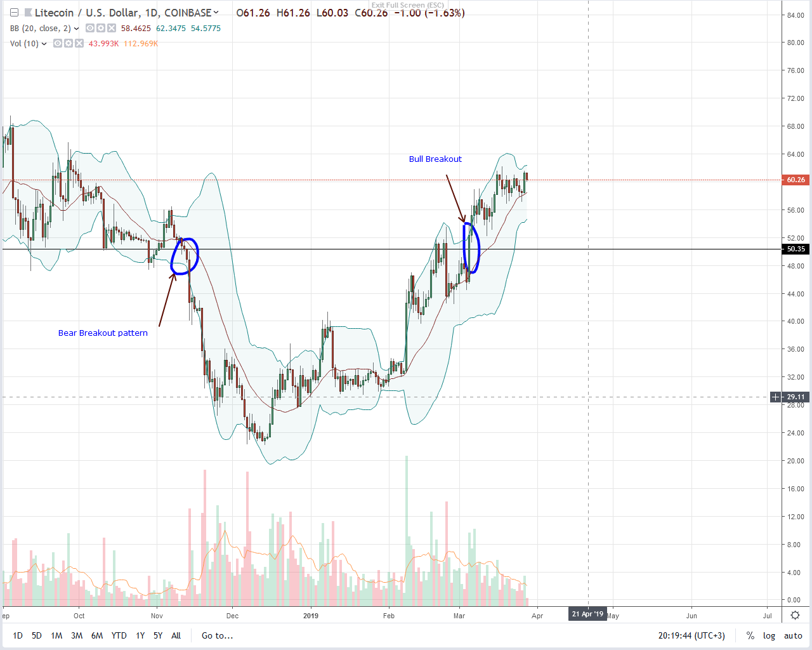This screenshot has height=650, width=812.
Task: Click Exit Full Screen (ESC) hint
Action: coord(408,5)
